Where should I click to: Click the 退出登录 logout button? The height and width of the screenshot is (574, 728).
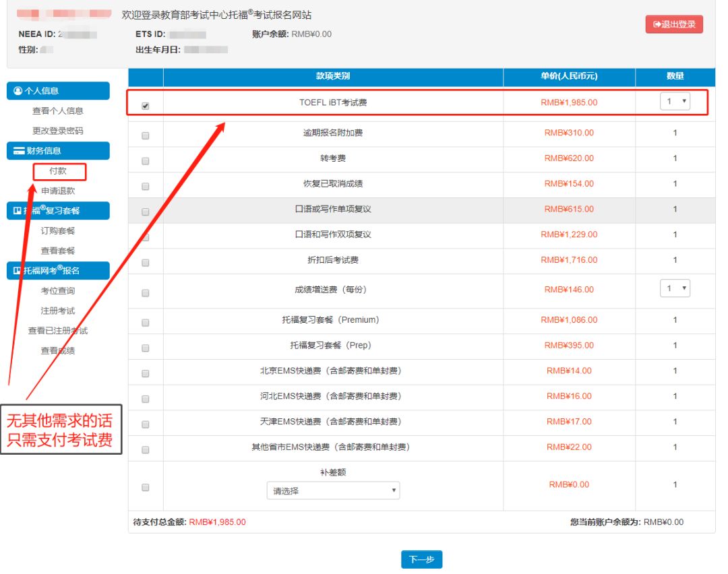(674, 24)
